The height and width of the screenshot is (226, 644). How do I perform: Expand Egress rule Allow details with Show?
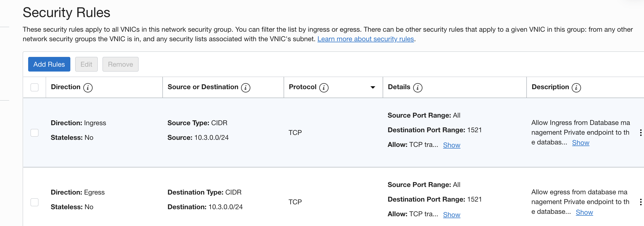click(452, 215)
